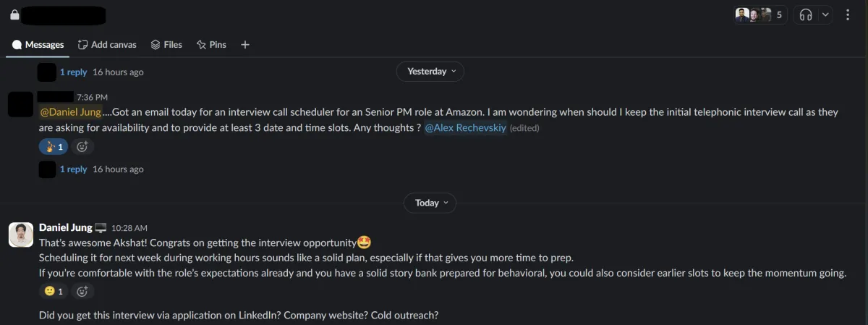This screenshot has width=868, height=325.
Task: Select the Messages tab
Action: pyautogui.click(x=38, y=45)
